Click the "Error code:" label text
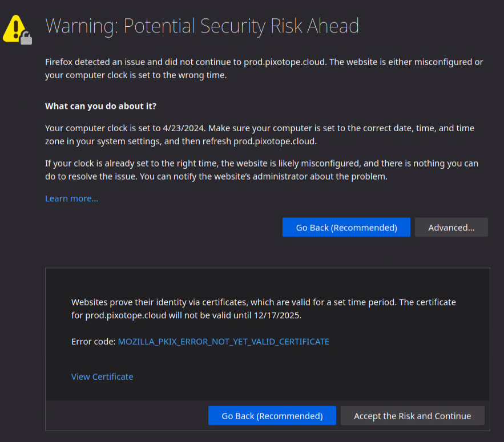Image resolution: width=504 pixels, height=442 pixels. [93, 342]
